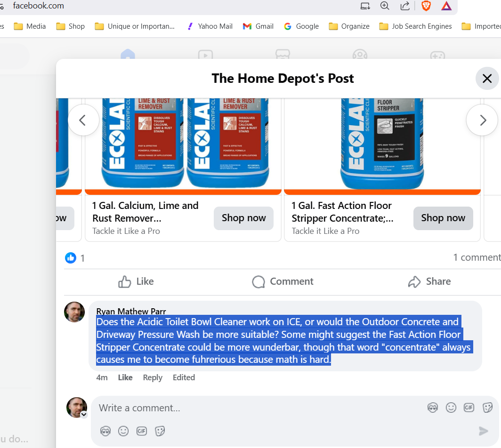Open the Gmail bookmark
The image size is (501, 448).
point(258,26)
